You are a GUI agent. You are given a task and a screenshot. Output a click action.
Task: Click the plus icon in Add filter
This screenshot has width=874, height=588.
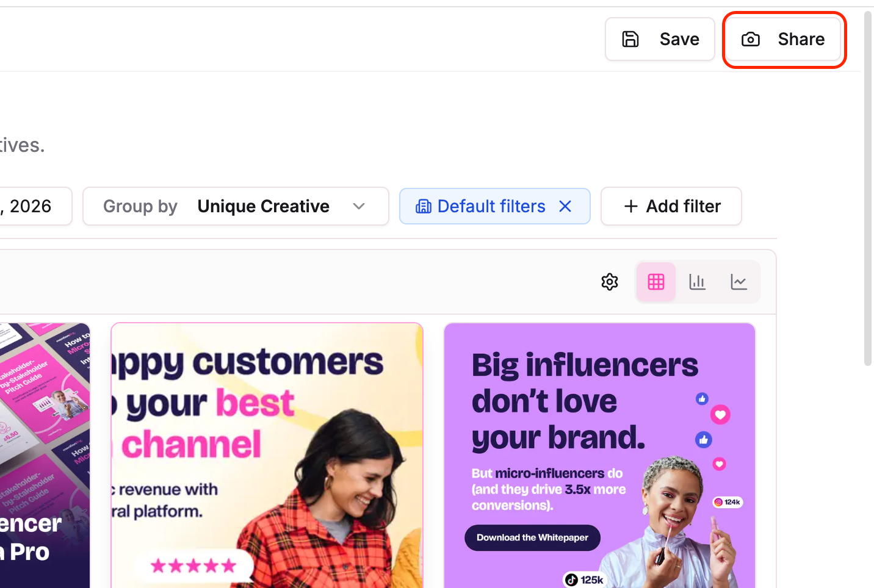pos(630,206)
